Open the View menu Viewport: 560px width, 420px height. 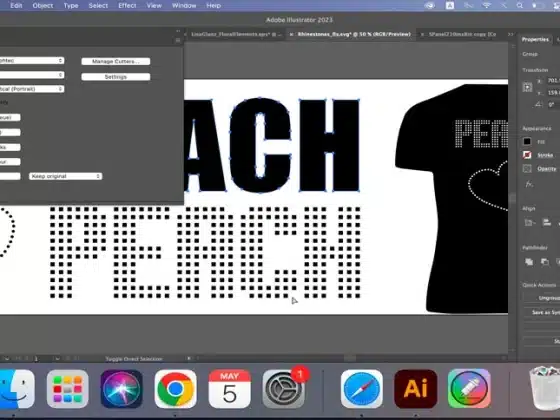pos(154,6)
